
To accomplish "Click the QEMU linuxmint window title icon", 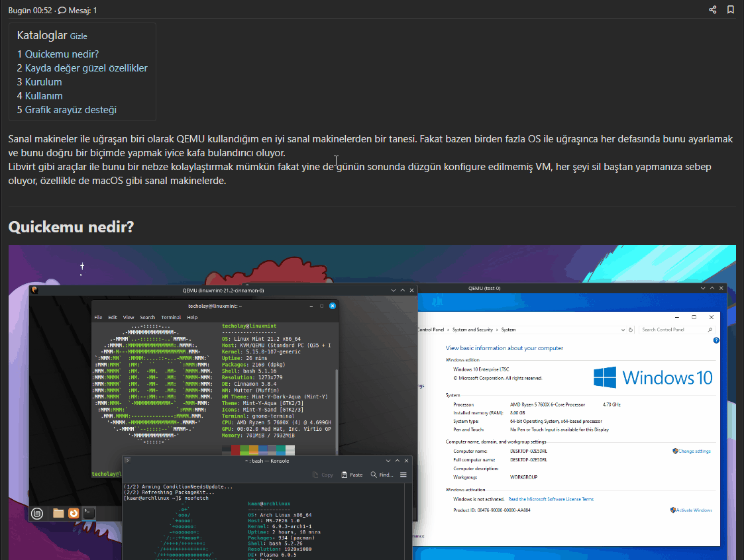I will coord(34,290).
